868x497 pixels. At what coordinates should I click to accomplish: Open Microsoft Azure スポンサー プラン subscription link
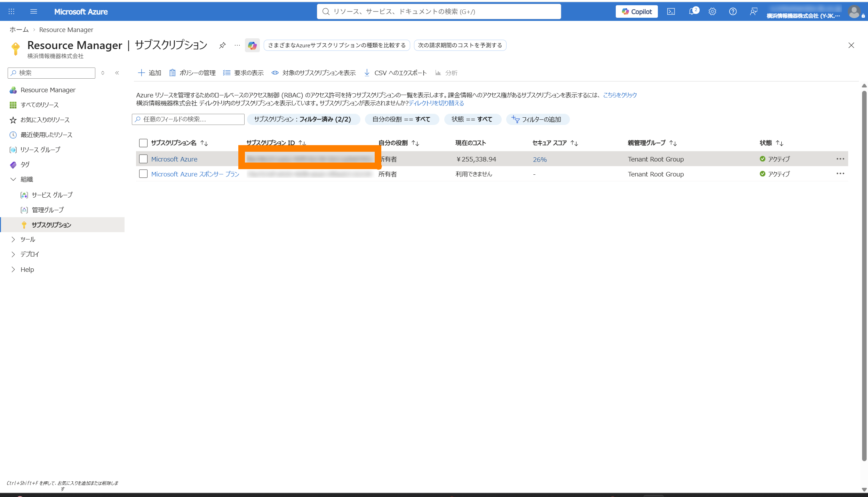(x=195, y=174)
